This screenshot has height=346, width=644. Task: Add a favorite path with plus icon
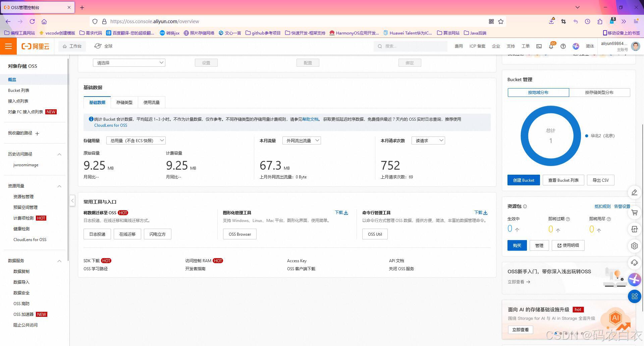[x=37, y=133]
